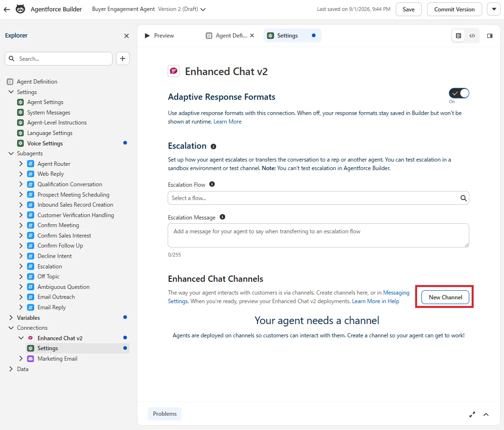This screenshot has width=504, height=430.
Task: Open the dropdown arrow beside Commit Version
Action: [x=494, y=9]
